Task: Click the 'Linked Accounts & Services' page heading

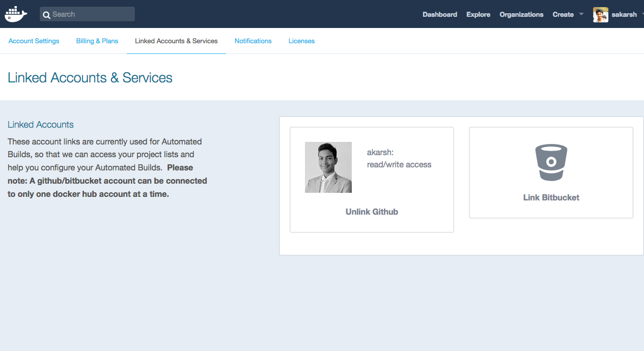Action: pyautogui.click(x=90, y=78)
